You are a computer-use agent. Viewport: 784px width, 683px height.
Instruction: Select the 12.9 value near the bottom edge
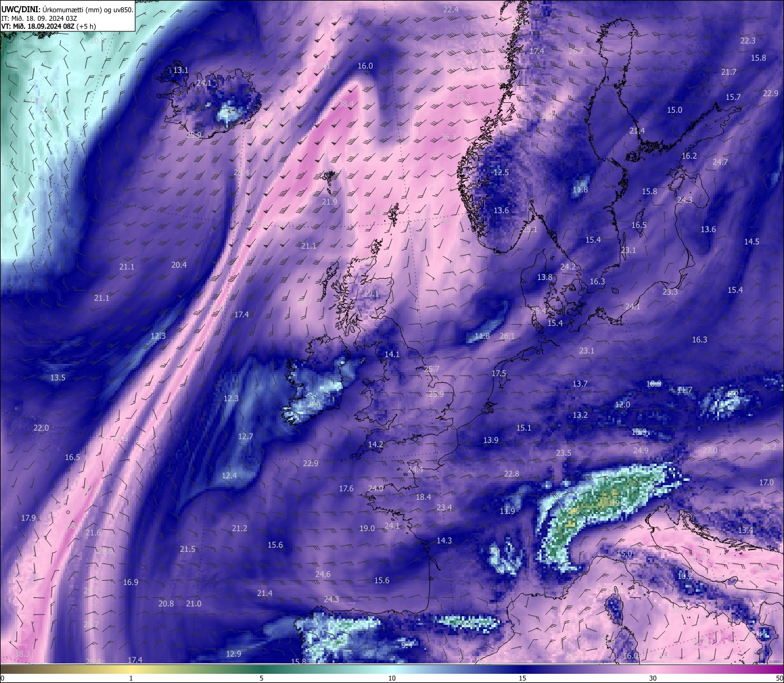pos(233,654)
